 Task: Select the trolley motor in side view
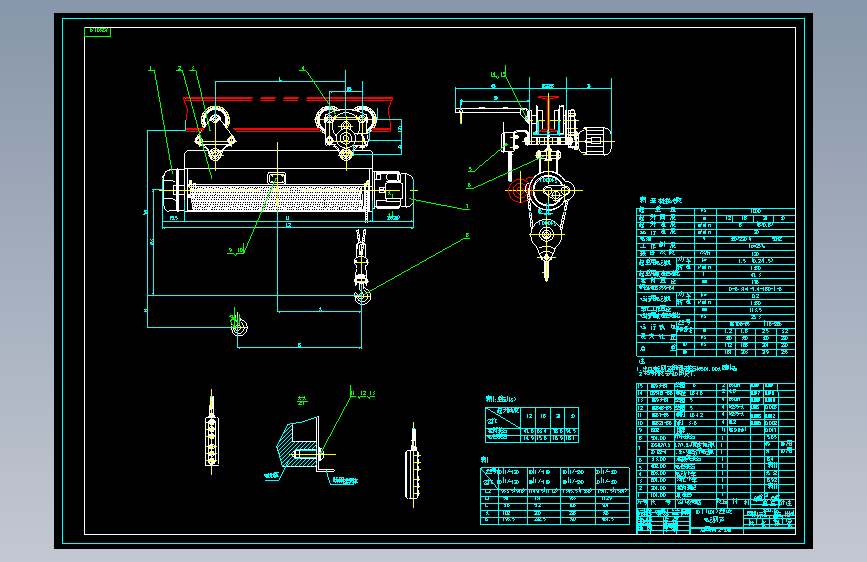pos(596,140)
